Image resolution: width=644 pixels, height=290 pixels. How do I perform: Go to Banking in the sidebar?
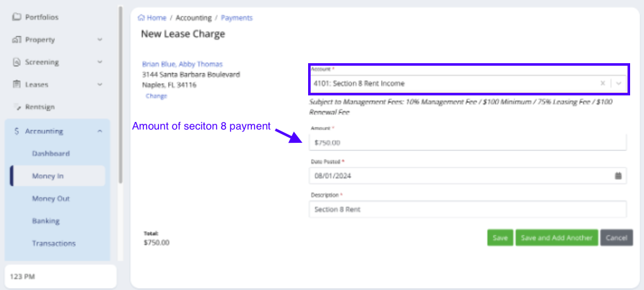pos(45,221)
